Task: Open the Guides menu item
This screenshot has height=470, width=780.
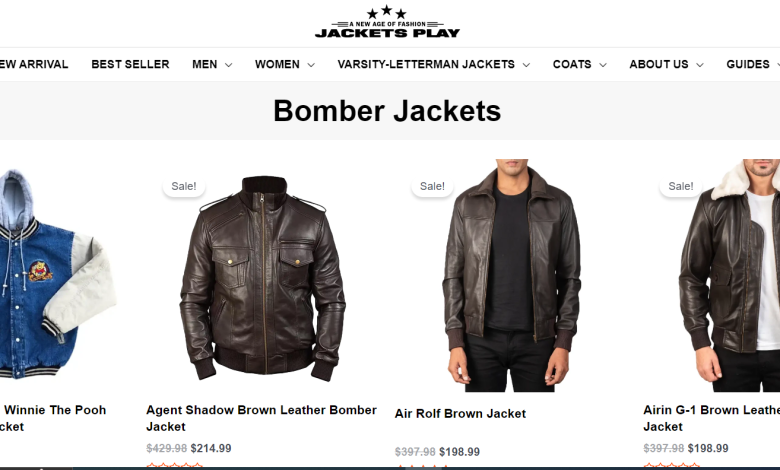Action: [748, 65]
